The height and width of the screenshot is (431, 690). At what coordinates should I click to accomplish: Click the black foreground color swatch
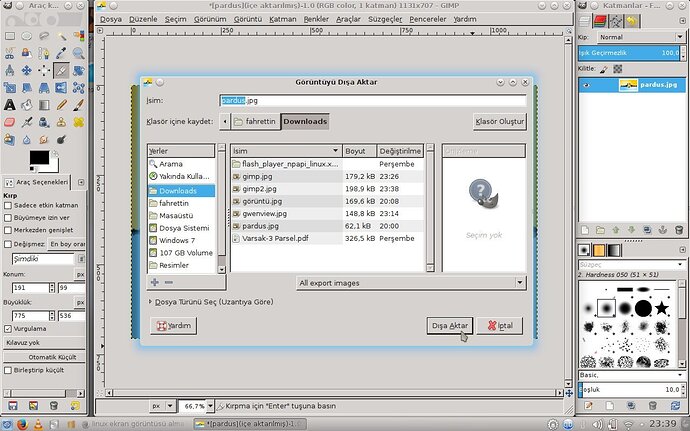[39, 158]
